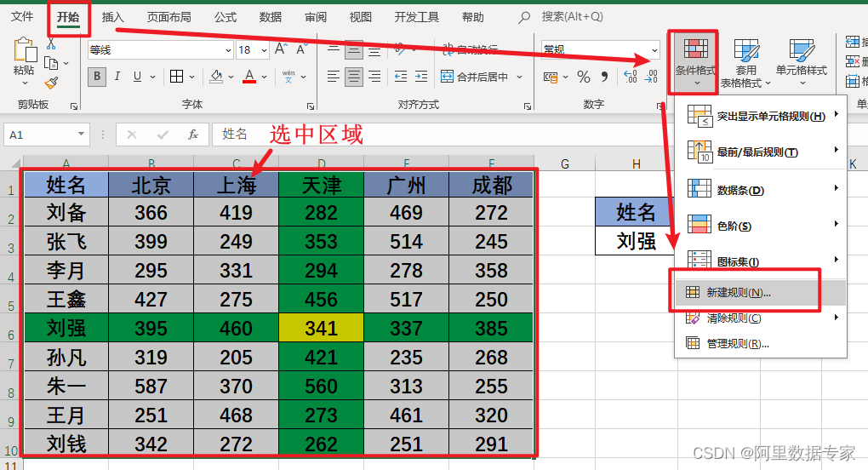Open the 文件 tab
Viewport: 868px width, 470px height.
22,17
